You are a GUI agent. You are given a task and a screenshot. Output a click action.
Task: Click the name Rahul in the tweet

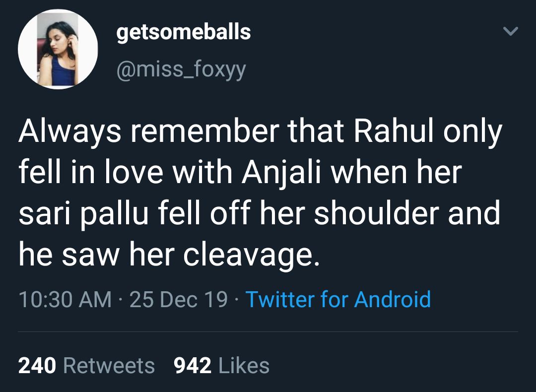point(392,132)
